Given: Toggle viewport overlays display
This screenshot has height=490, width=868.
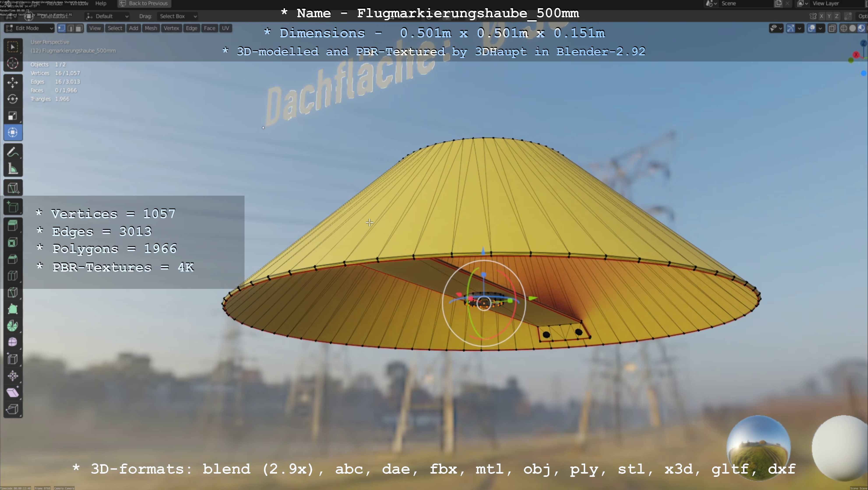Looking at the screenshot, I should [x=811, y=28].
